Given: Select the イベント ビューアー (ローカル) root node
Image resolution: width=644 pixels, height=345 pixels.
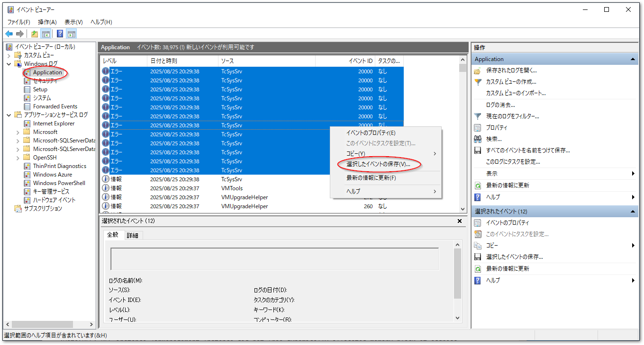Looking at the screenshot, I should tap(45, 46).
